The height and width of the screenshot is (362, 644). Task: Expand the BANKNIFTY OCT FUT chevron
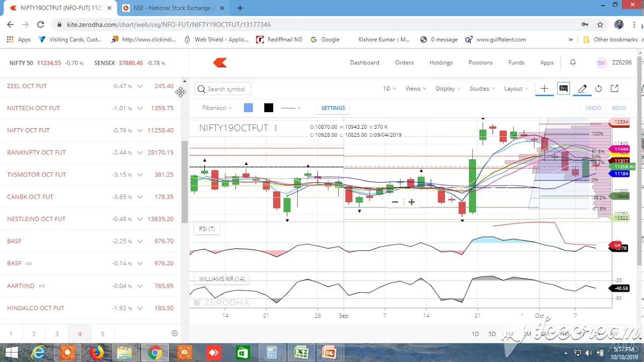[x=140, y=152]
